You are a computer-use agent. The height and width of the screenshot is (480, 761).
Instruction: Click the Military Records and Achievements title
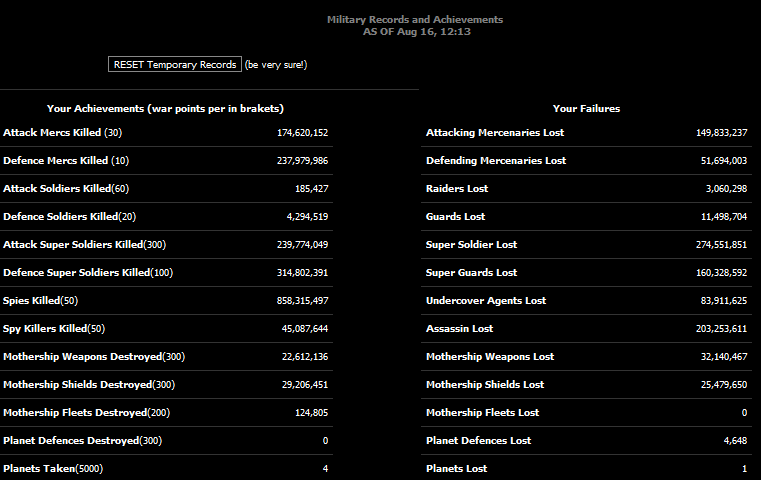pos(415,20)
